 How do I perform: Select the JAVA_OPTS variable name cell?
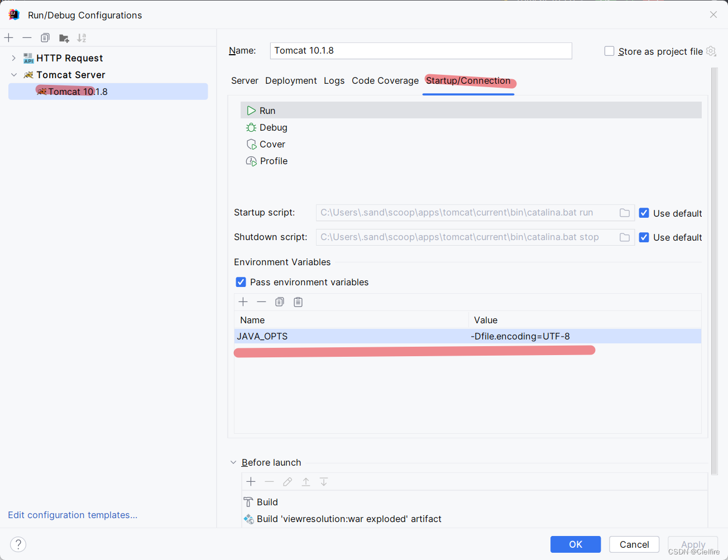[351, 336]
